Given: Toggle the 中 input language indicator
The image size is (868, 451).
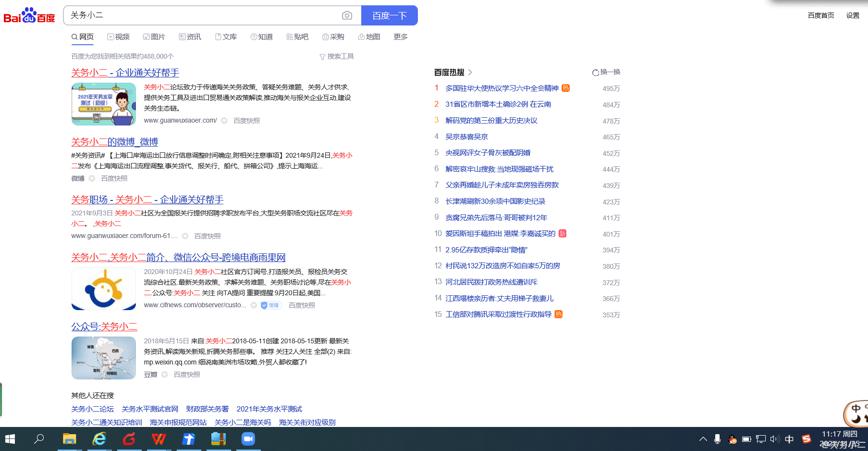Looking at the screenshot, I should pyautogui.click(x=789, y=439).
